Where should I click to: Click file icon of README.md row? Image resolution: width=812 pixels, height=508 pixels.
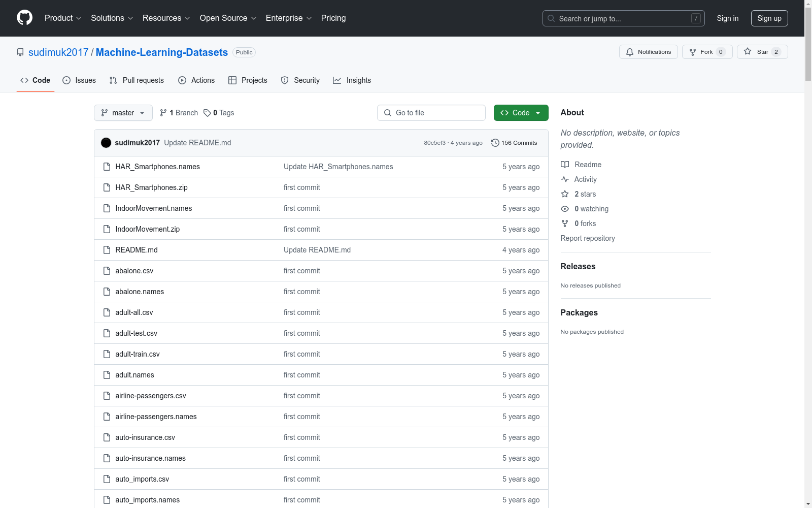(x=107, y=250)
